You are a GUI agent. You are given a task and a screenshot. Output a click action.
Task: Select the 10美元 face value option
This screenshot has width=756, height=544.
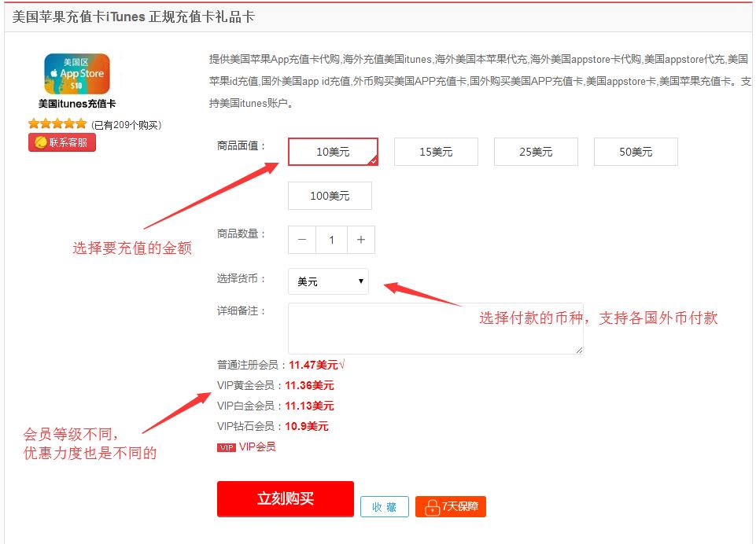point(333,152)
